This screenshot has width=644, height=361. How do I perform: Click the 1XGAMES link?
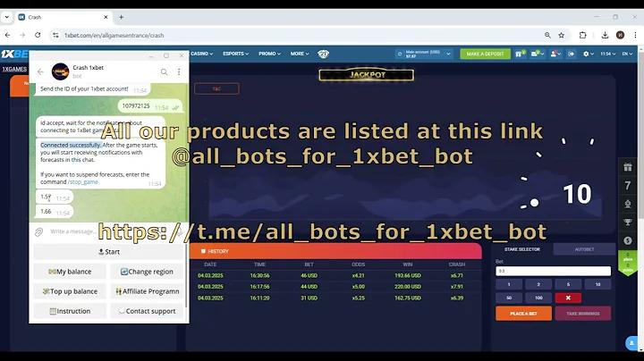tap(14, 69)
